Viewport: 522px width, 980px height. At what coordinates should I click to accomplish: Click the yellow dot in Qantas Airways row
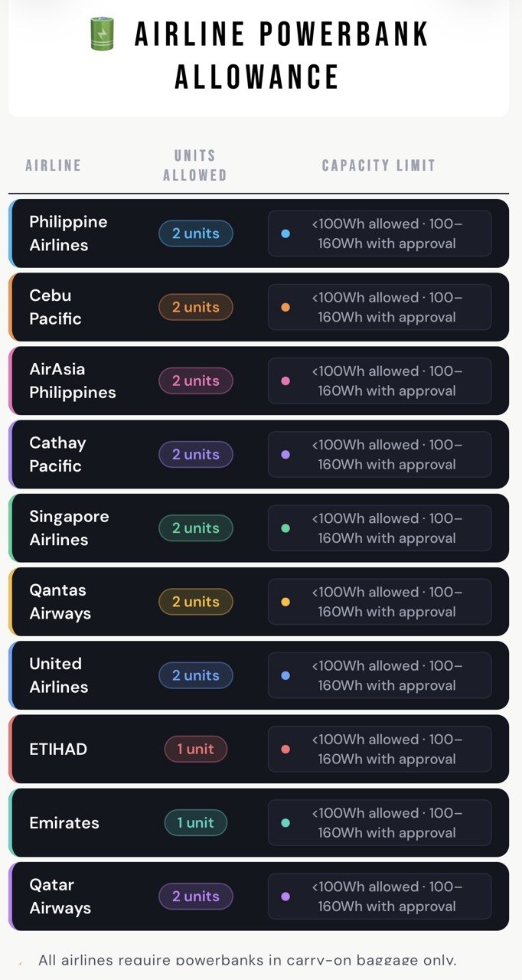[x=285, y=602]
